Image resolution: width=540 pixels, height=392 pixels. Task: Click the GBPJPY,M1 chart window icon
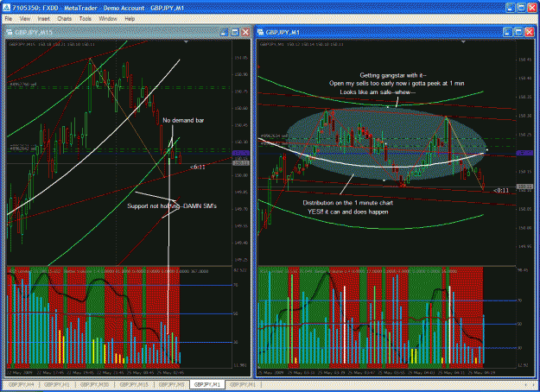pos(260,32)
